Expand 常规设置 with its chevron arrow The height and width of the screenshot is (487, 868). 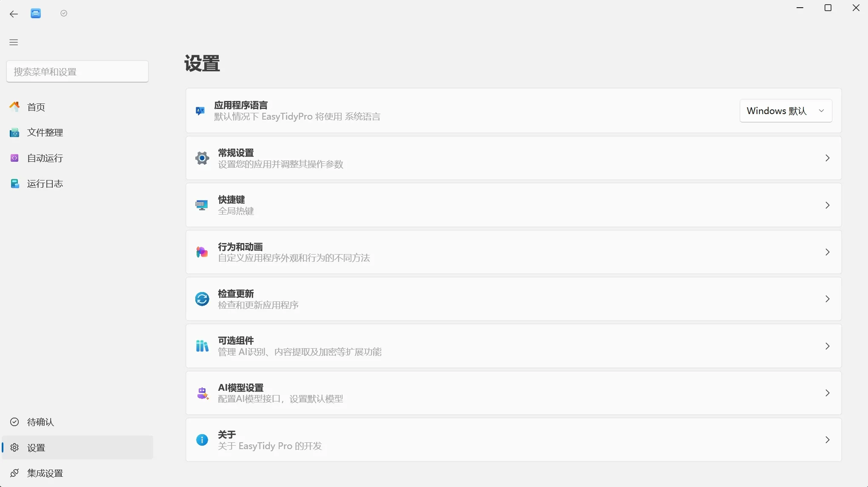pos(828,158)
